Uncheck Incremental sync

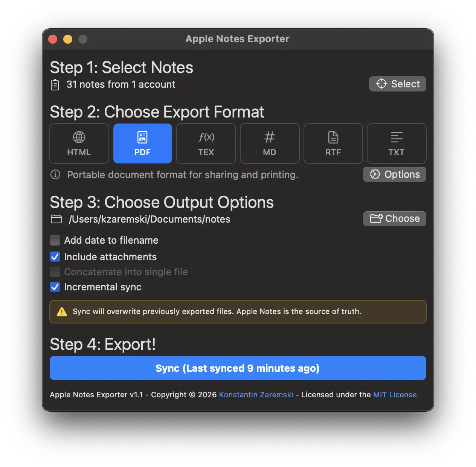point(55,287)
